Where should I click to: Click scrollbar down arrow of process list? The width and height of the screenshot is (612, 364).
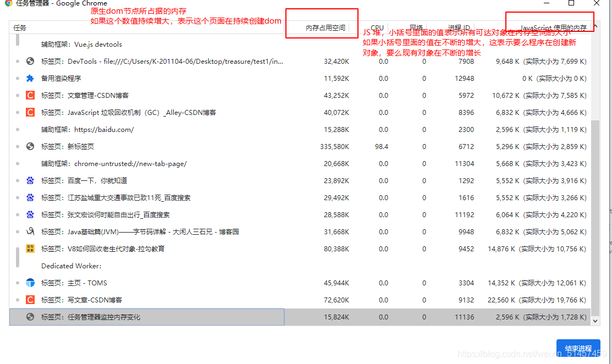pos(595,321)
